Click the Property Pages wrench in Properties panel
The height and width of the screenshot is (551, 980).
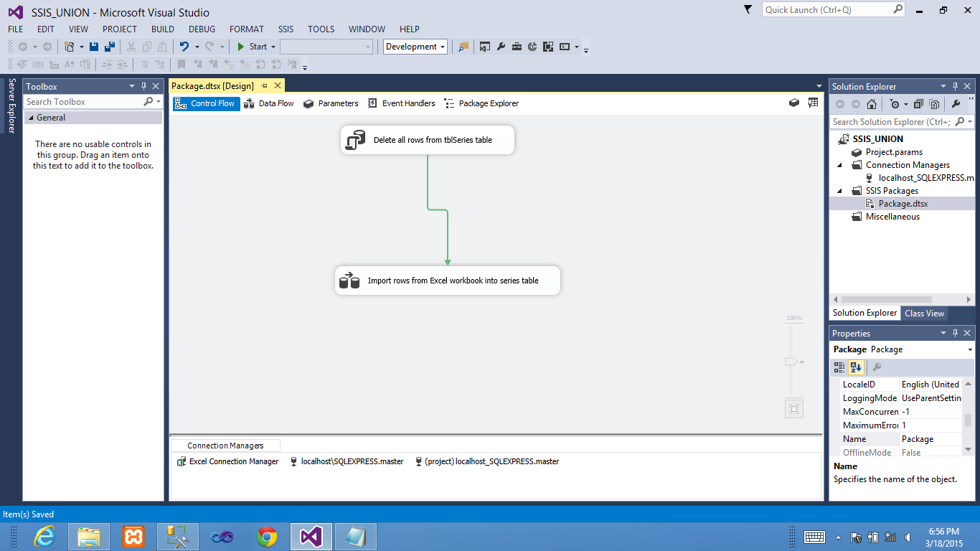tap(877, 367)
